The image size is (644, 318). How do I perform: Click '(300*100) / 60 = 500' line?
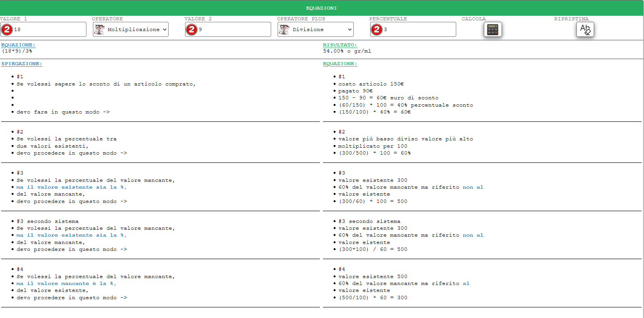click(x=373, y=249)
